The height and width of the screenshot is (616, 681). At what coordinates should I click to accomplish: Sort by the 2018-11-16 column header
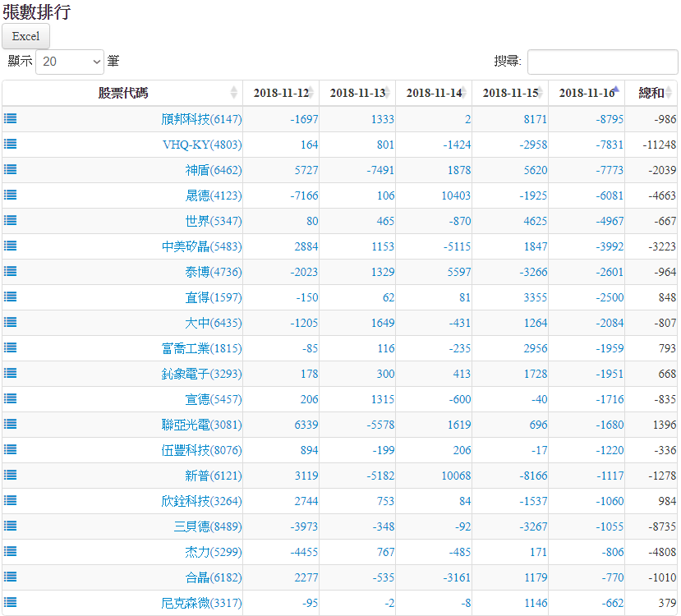587,93
